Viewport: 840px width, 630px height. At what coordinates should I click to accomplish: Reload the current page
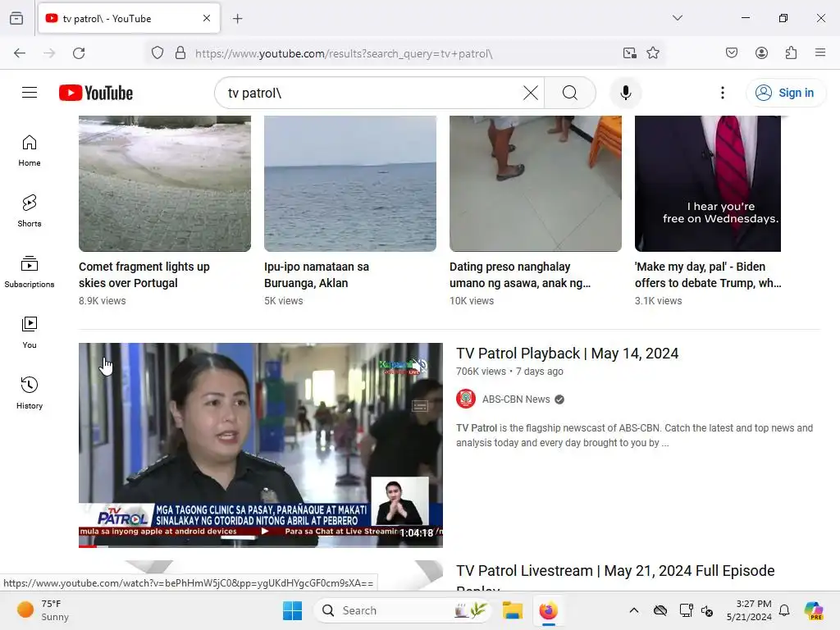pyautogui.click(x=79, y=53)
